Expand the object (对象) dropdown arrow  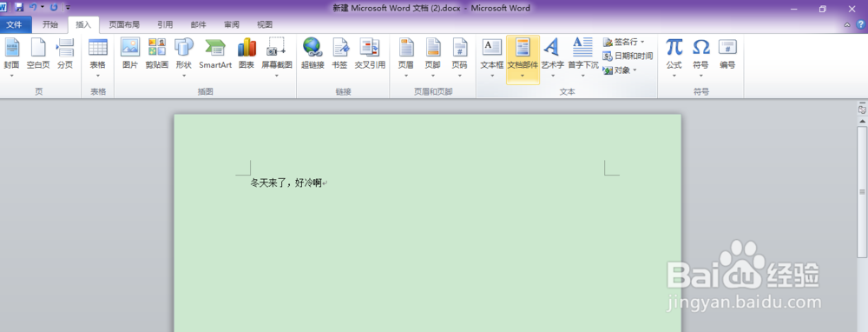coord(635,70)
